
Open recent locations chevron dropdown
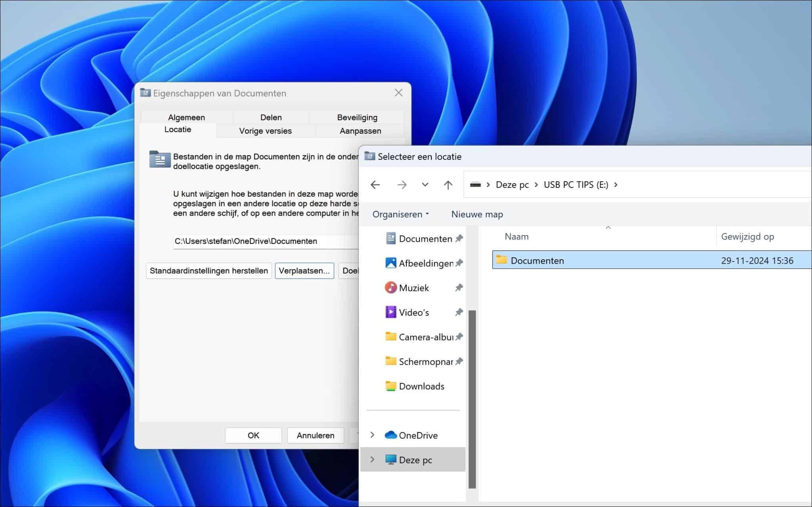tap(425, 185)
